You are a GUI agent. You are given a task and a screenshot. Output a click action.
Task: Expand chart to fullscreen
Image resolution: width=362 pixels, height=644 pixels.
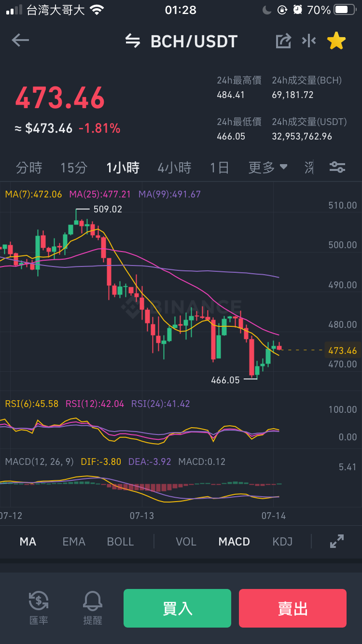(x=337, y=541)
